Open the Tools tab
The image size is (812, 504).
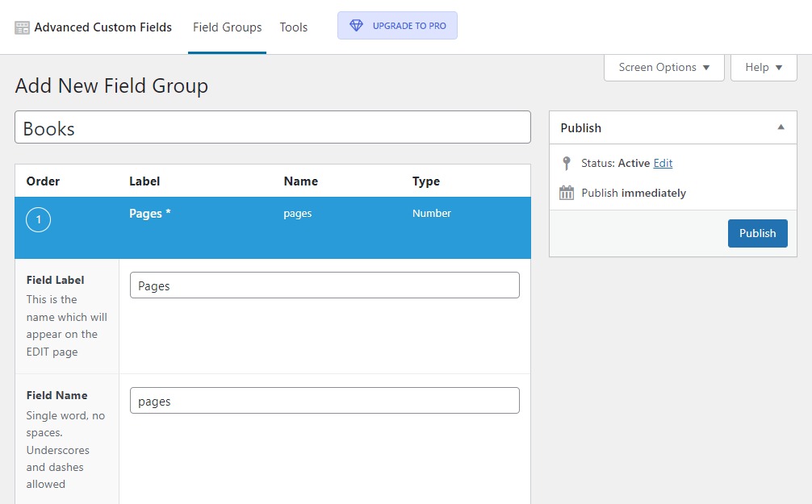click(293, 27)
